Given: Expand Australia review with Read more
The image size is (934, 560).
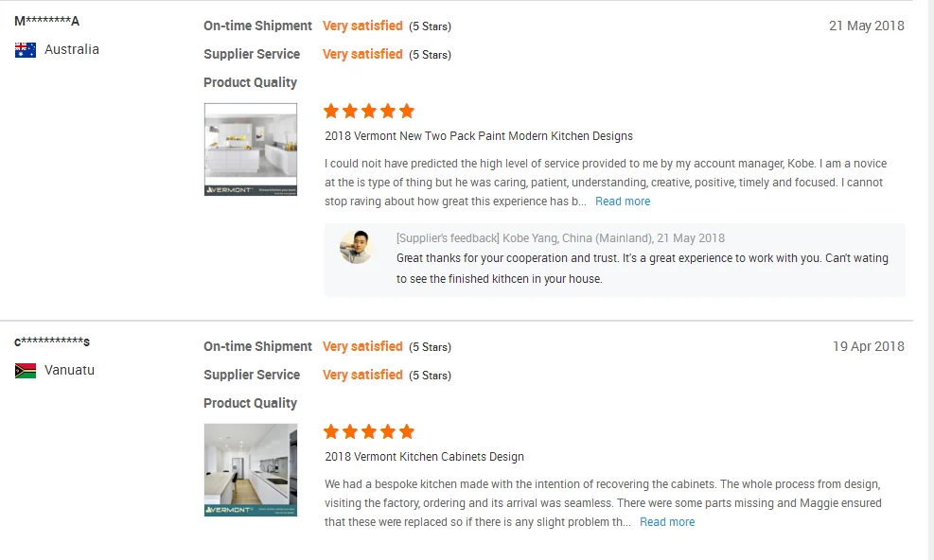Looking at the screenshot, I should [623, 201].
